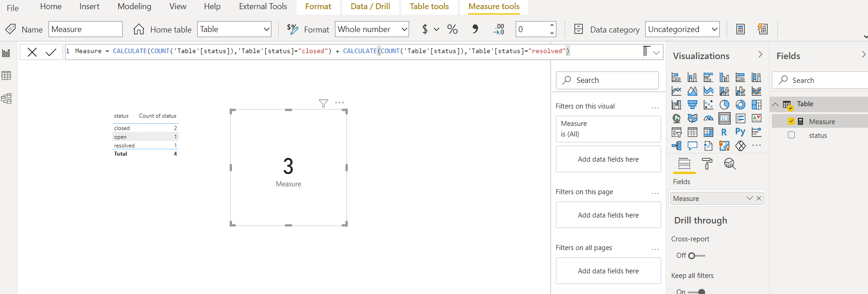Click Add data fields here under all pages
868x294 pixels.
(x=608, y=271)
